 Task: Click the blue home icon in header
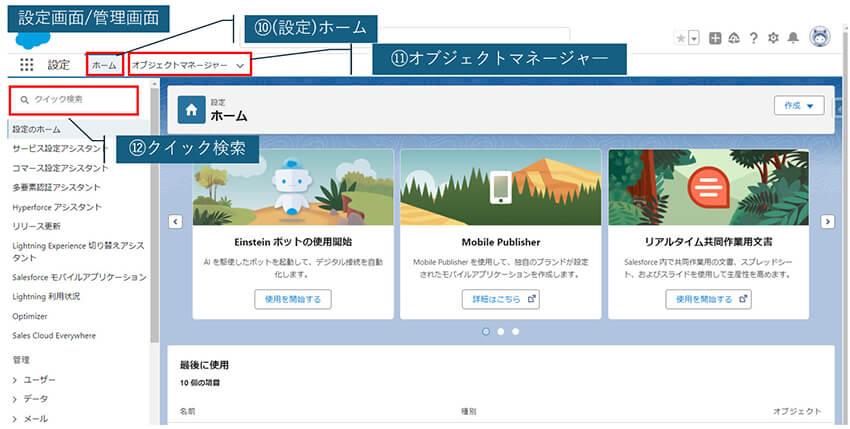point(191,110)
